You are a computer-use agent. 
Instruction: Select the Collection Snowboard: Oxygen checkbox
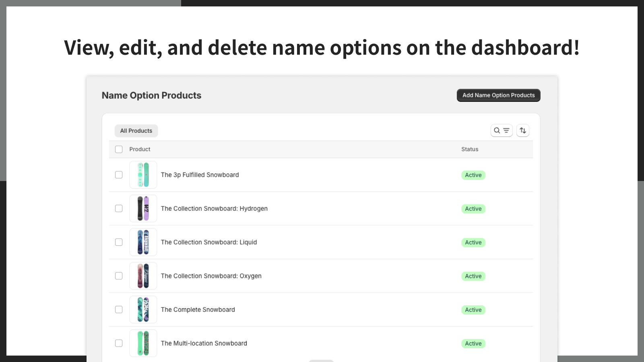click(x=119, y=276)
